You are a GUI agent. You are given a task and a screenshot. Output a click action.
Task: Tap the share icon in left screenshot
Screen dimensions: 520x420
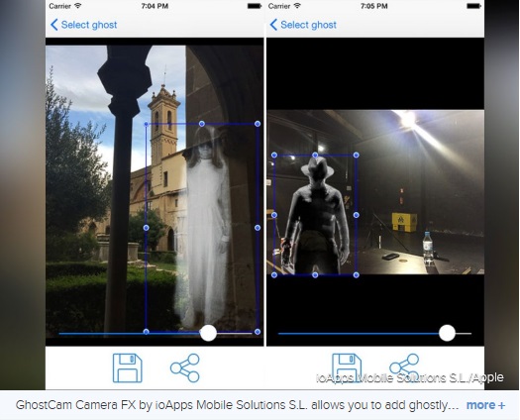pyautogui.click(x=185, y=367)
